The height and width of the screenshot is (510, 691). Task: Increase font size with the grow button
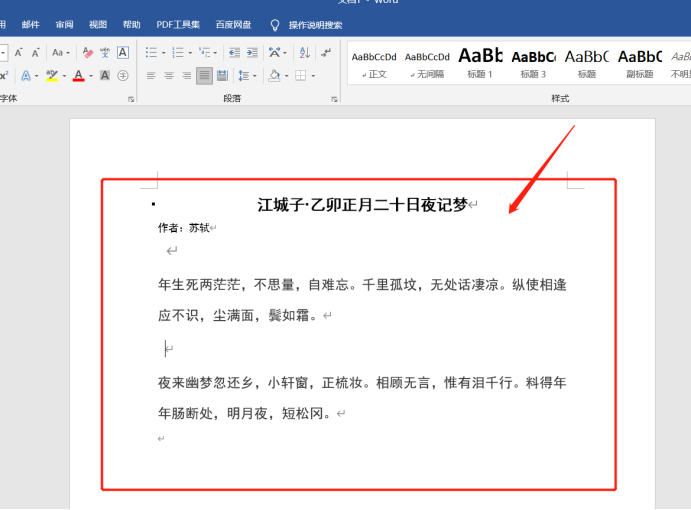[x=18, y=53]
